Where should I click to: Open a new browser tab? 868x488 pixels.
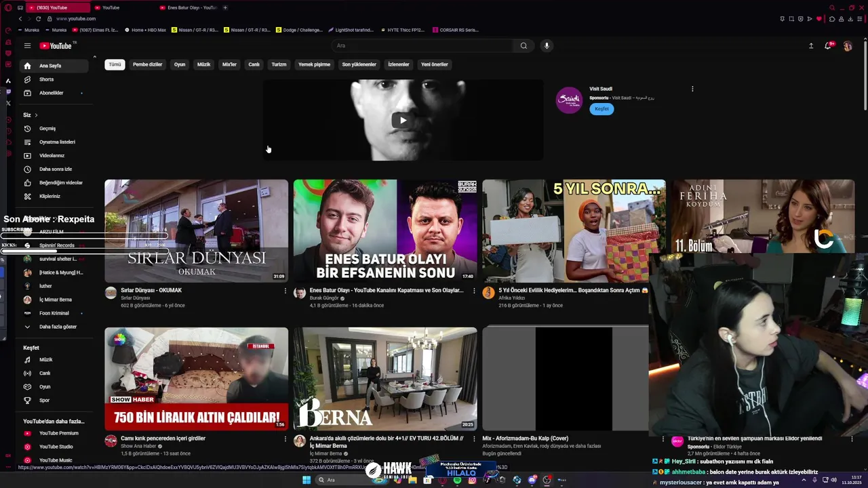[225, 7]
